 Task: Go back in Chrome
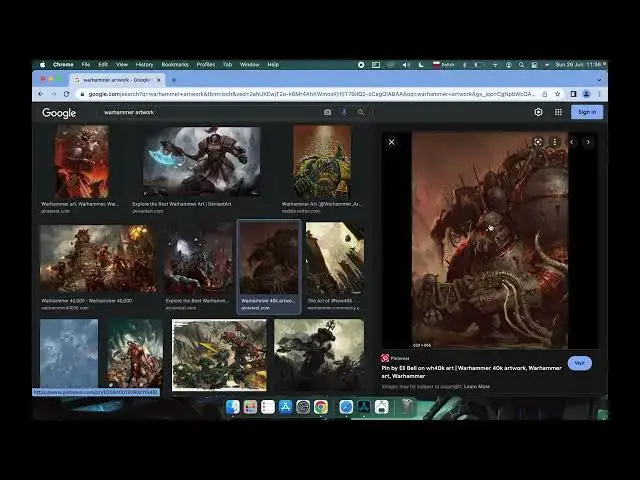tap(41, 94)
